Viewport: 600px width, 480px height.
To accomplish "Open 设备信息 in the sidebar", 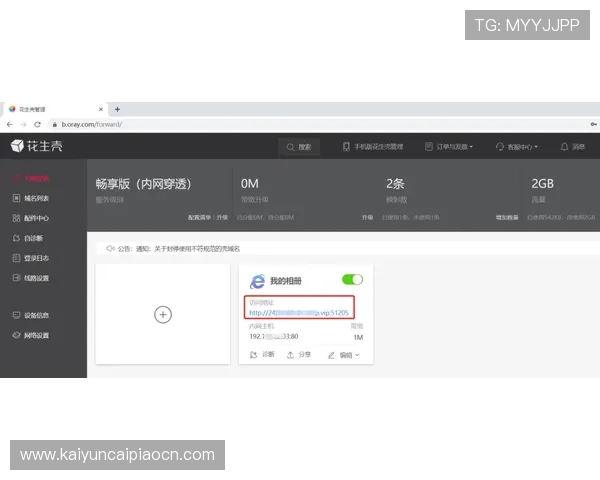I will (x=31, y=315).
